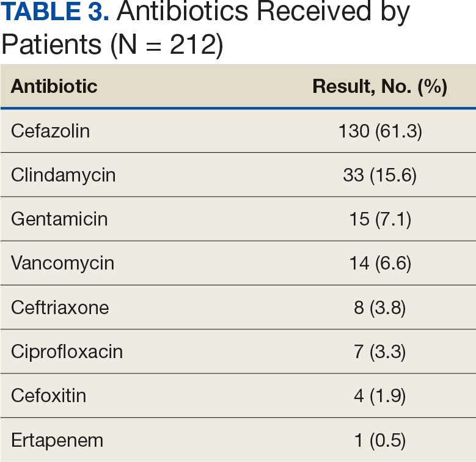The height and width of the screenshot is (462, 476).
Task: Click the Ciprofloxacin row label
Action: (x=67, y=351)
